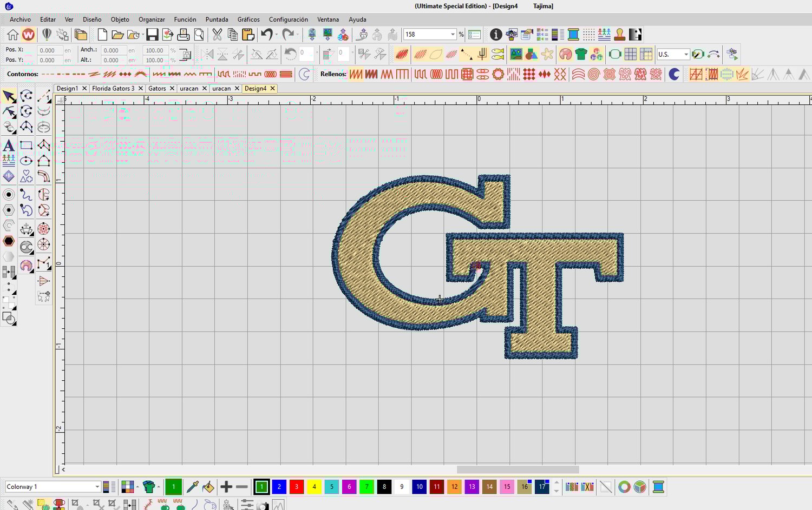Open the Archivo menu
The height and width of the screenshot is (510, 812).
click(x=20, y=19)
